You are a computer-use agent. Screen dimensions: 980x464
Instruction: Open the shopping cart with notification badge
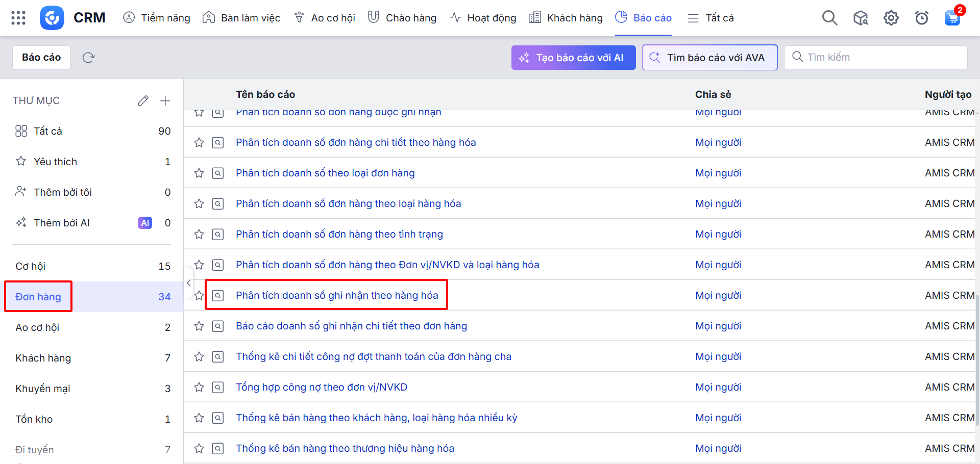click(x=952, y=18)
